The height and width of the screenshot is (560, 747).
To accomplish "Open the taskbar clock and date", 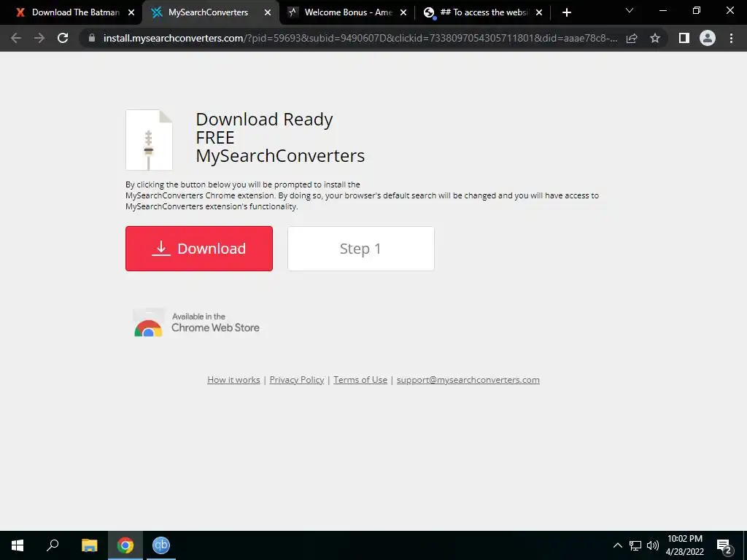I will (x=684, y=545).
